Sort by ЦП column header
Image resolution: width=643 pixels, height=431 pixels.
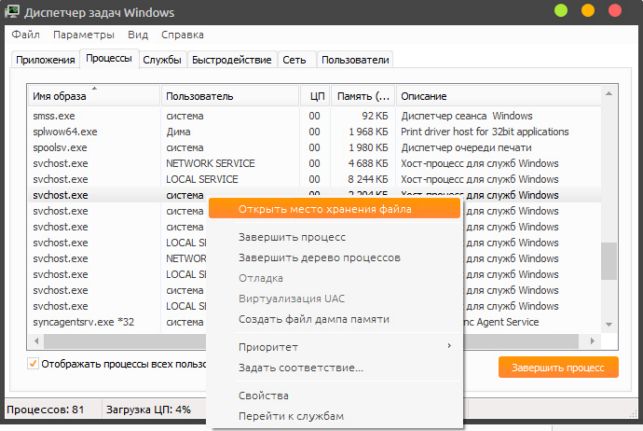(x=315, y=96)
